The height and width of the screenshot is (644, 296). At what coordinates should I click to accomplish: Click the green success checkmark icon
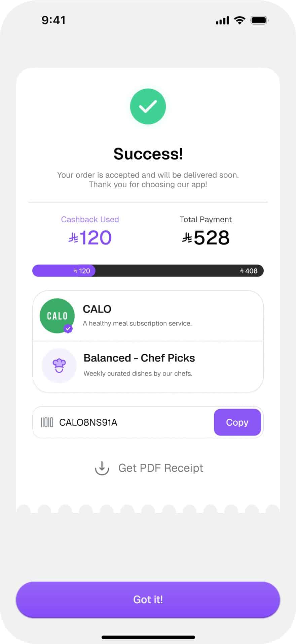[148, 106]
